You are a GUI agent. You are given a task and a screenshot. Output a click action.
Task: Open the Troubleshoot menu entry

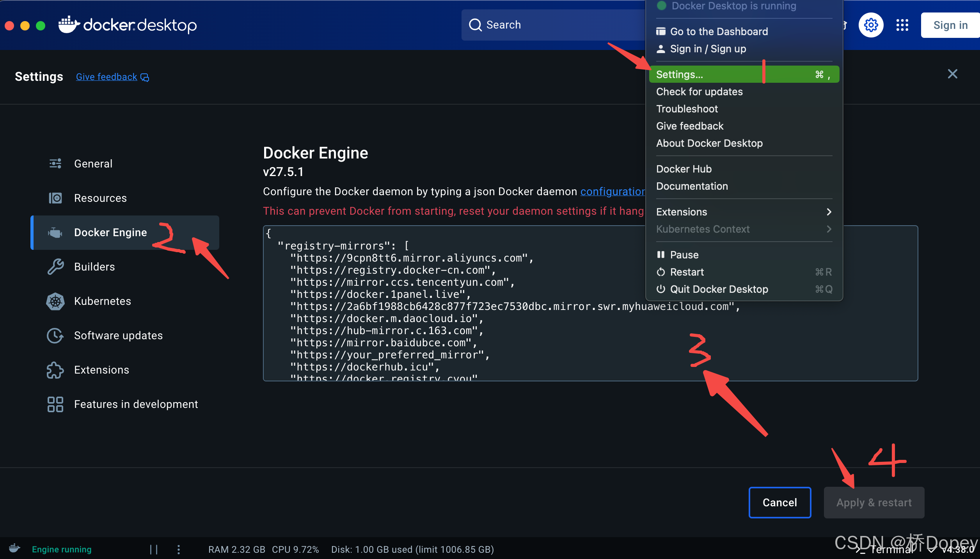[x=687, y=109]
